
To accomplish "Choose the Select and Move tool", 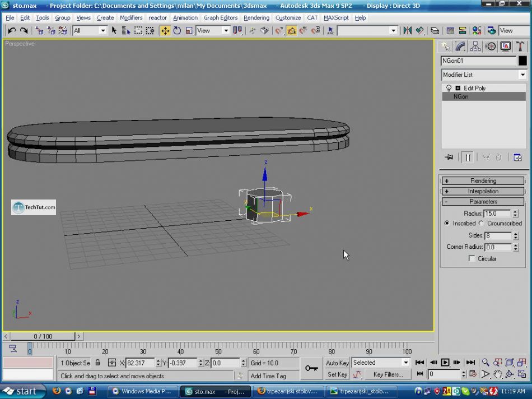I will point(165,31).
